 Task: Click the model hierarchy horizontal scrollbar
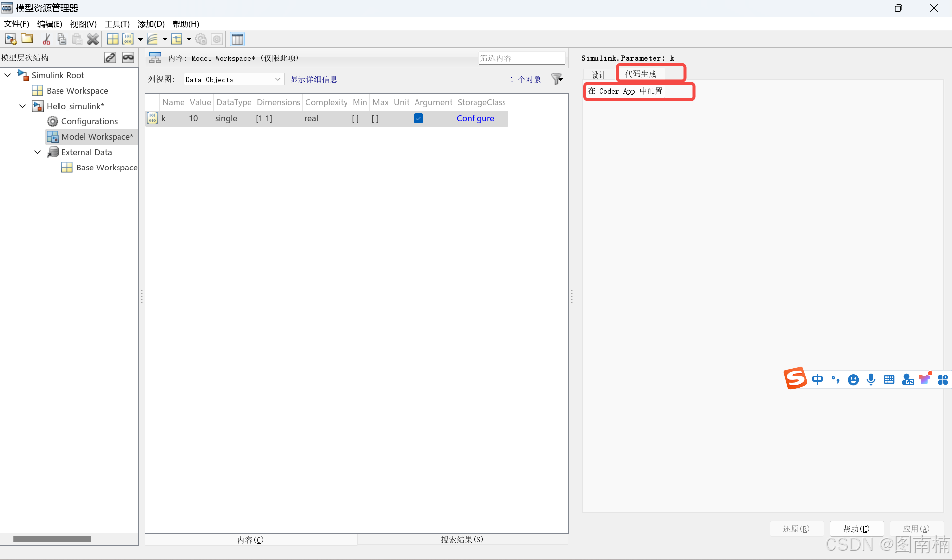pyautogui.click(x=52, y=539)
